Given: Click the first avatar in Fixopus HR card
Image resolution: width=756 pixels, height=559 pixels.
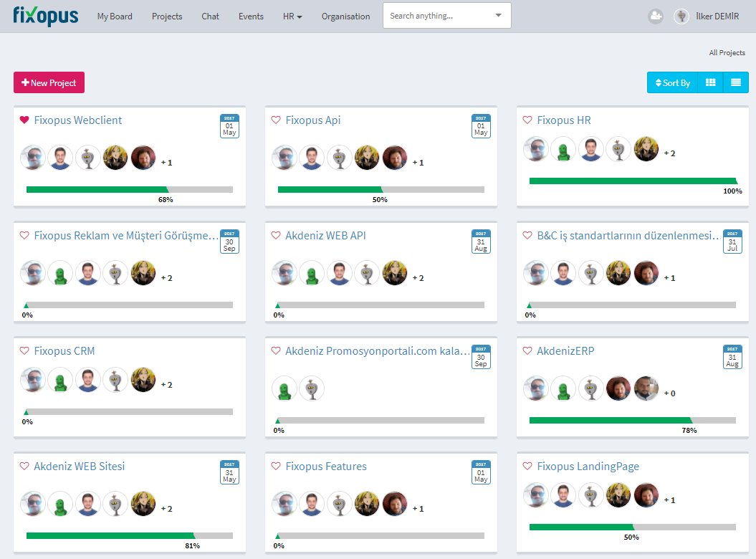Looking at the screenshot, I should click(536, 148).
